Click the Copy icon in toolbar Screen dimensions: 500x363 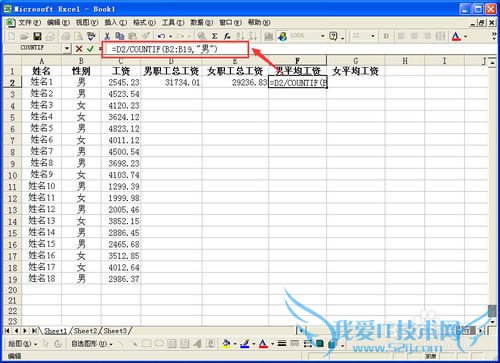pos(120,36)
